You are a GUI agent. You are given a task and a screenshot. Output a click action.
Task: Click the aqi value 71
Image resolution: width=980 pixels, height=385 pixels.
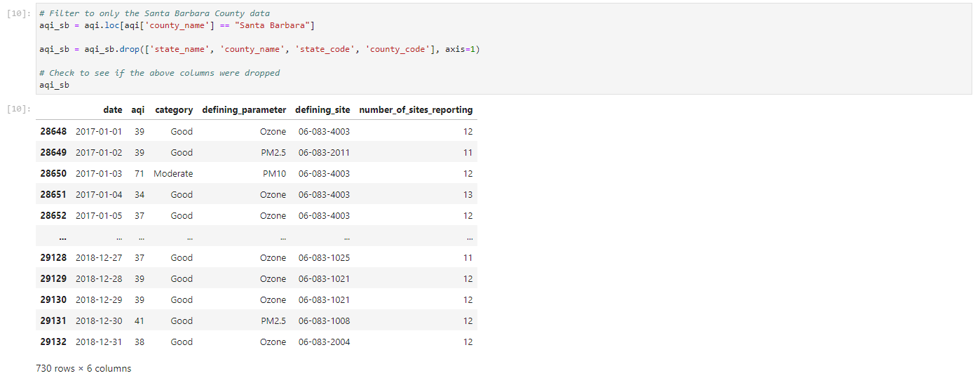139,174
